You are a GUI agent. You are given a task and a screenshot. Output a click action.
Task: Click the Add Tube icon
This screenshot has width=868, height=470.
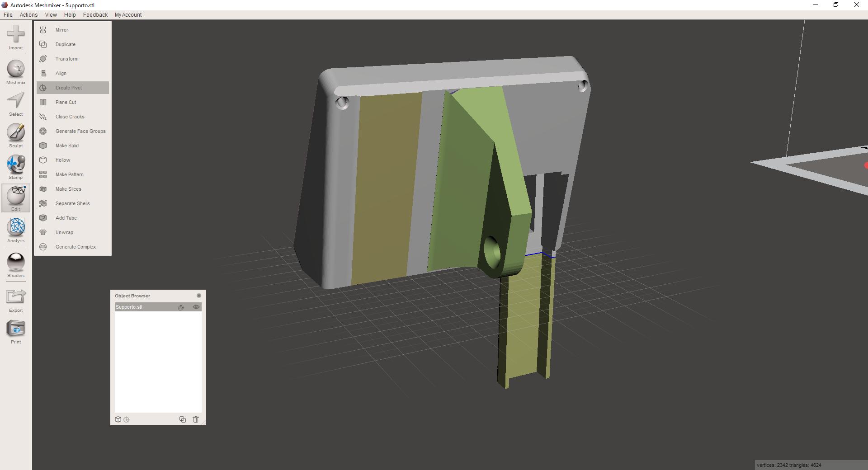click(x=43, y=218)
